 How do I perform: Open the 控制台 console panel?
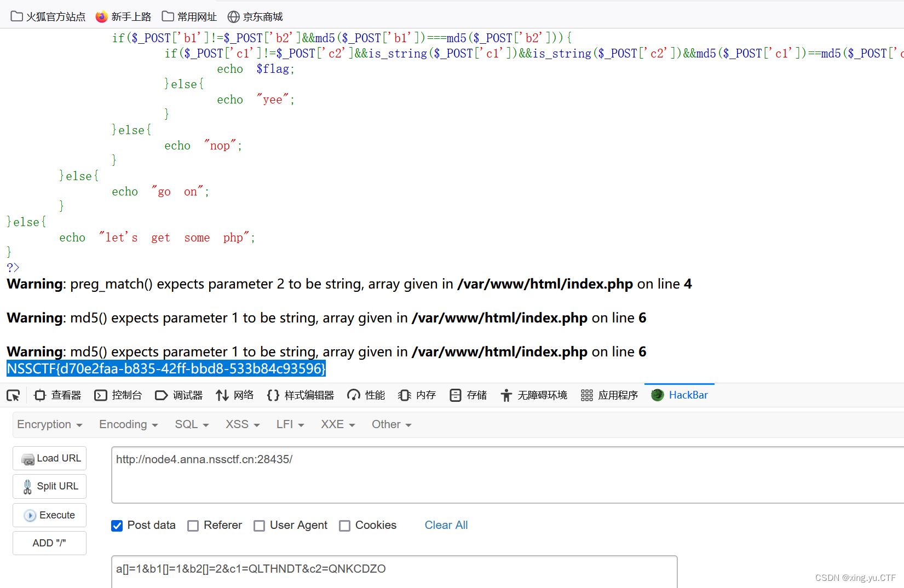(x=118, y=395)
